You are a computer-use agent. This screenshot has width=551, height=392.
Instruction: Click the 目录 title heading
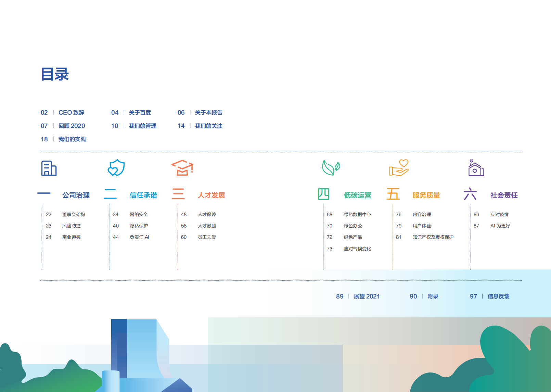55,75
